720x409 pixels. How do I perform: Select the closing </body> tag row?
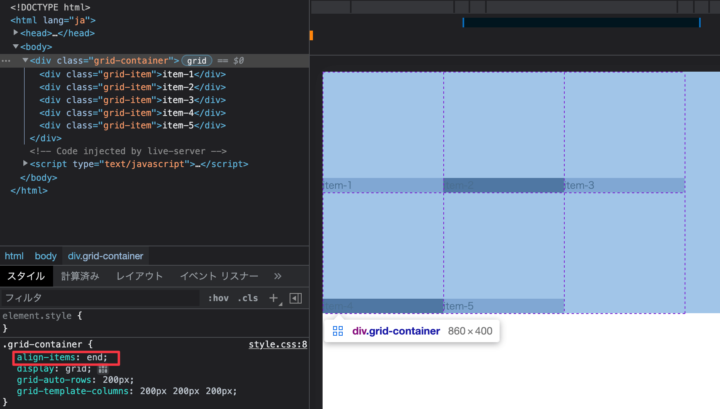pos(39,177)
